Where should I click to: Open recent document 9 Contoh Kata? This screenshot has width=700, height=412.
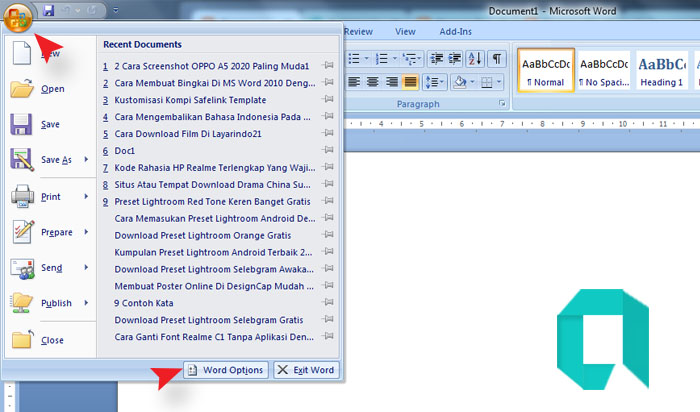pos(143,303)
